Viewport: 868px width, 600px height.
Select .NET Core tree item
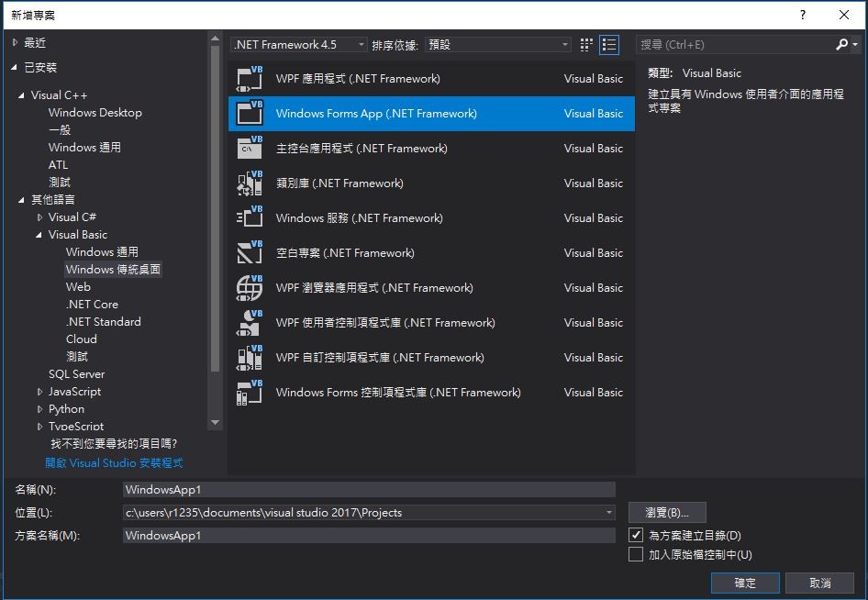coord(92,305)
